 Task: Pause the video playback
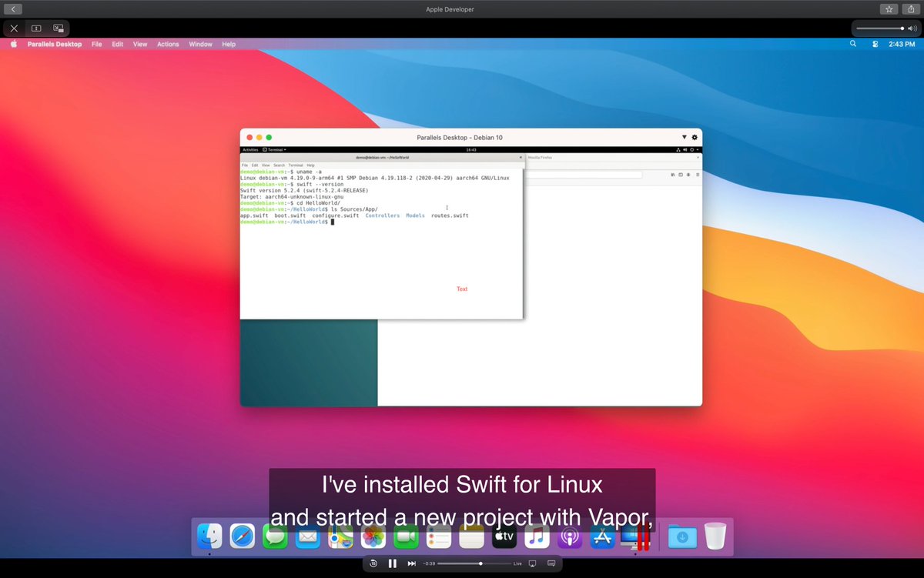[x=393, y=563]
